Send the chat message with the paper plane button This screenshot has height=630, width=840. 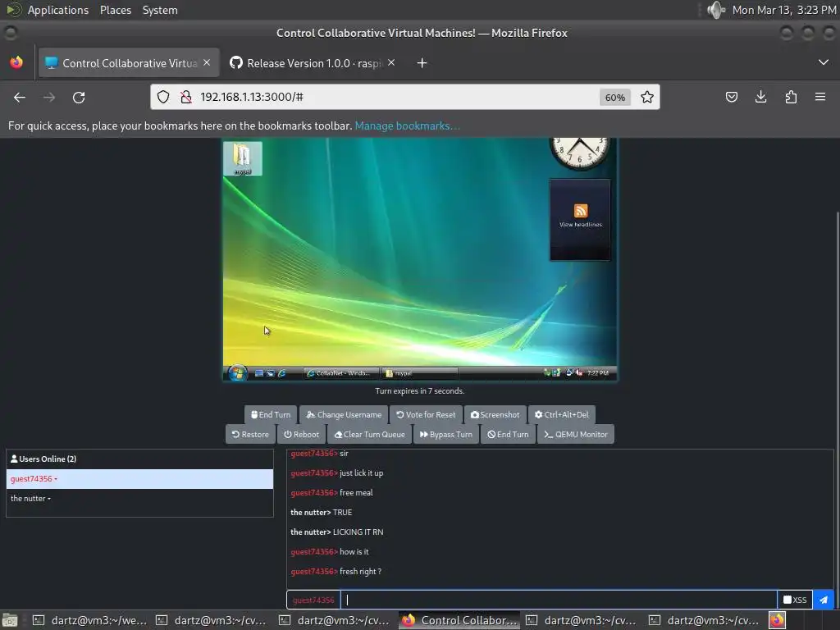tap(824, 600)
